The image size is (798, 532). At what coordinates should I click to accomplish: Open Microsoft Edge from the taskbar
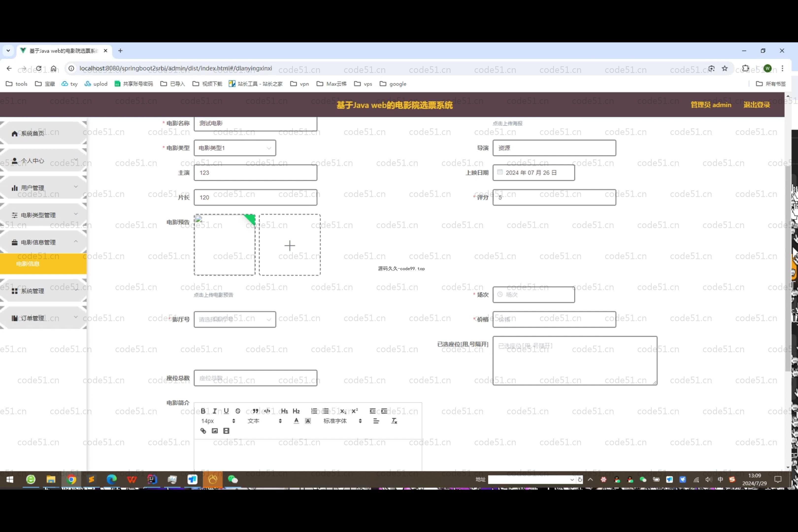click(x=111, y=479)
